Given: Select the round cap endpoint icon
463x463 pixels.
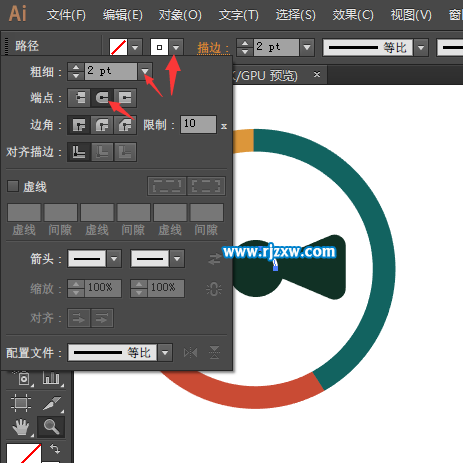Looking at the screenshot, I should click(102, 98).
